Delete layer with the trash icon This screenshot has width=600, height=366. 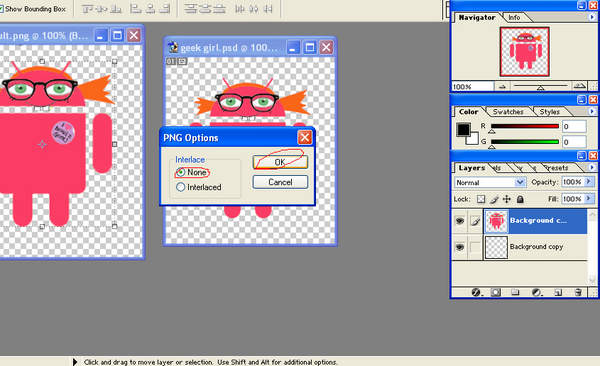click(x=578, y=292)
